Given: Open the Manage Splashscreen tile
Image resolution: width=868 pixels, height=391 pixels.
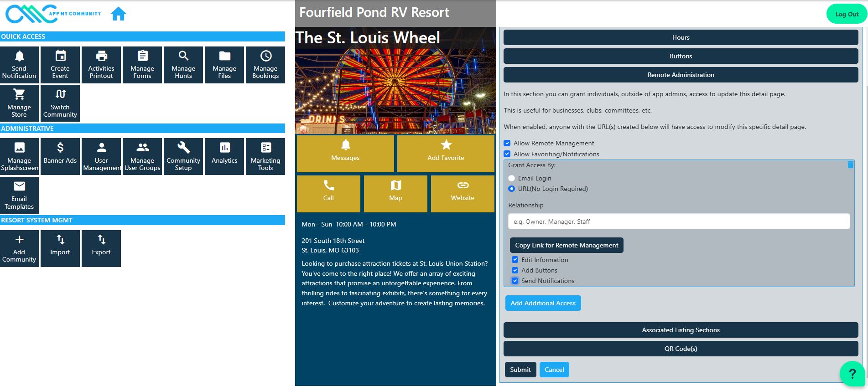Looking at the screenshot, I should (x=19, y=157).
